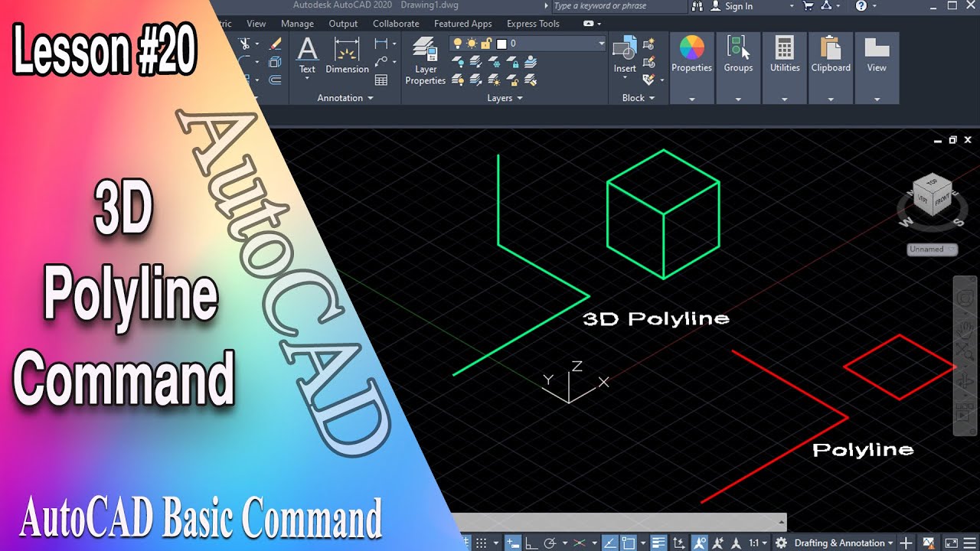Open the Steering Wheel in navigation bar
Viewport: 980px width, 551px height.
965,298
